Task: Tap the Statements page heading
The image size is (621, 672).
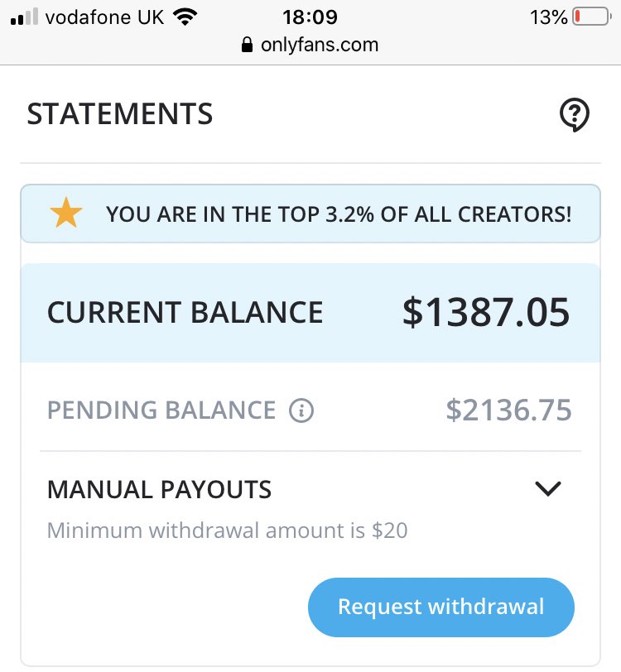Action: tap(120, 114)
